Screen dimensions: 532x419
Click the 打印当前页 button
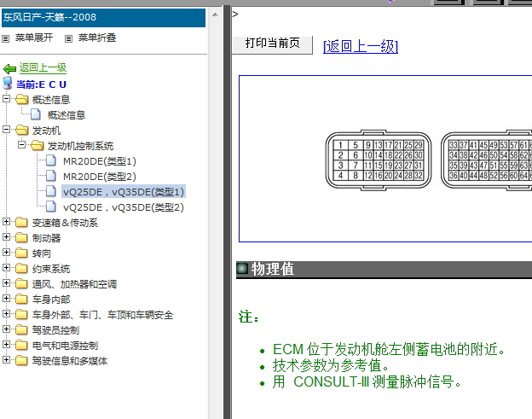point(272,44)
